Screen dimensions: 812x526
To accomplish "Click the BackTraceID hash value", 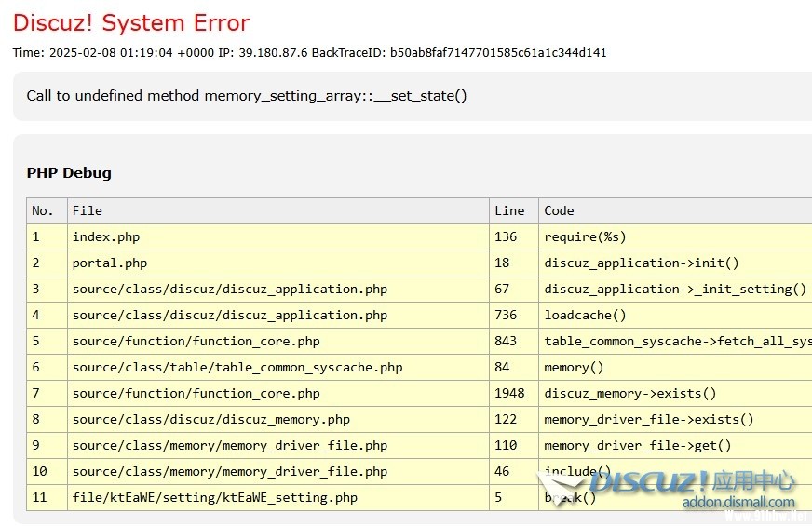I will [498, 53].
